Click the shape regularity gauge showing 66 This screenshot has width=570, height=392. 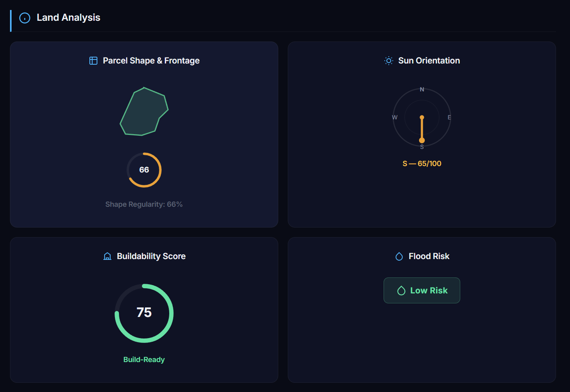(144, 170)
